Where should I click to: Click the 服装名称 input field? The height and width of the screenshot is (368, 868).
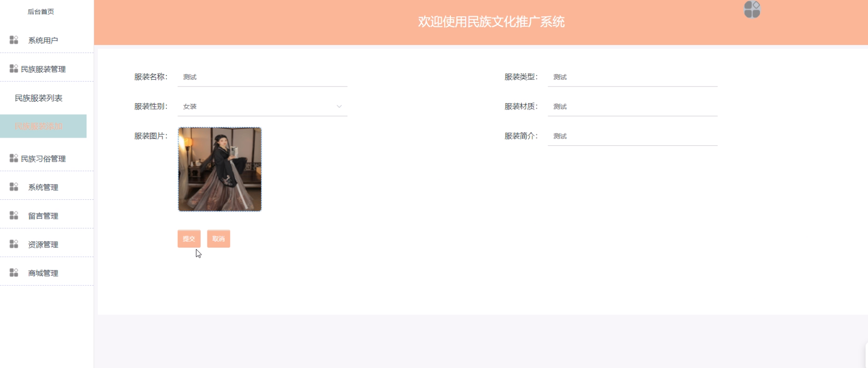(x=262, y=77)
